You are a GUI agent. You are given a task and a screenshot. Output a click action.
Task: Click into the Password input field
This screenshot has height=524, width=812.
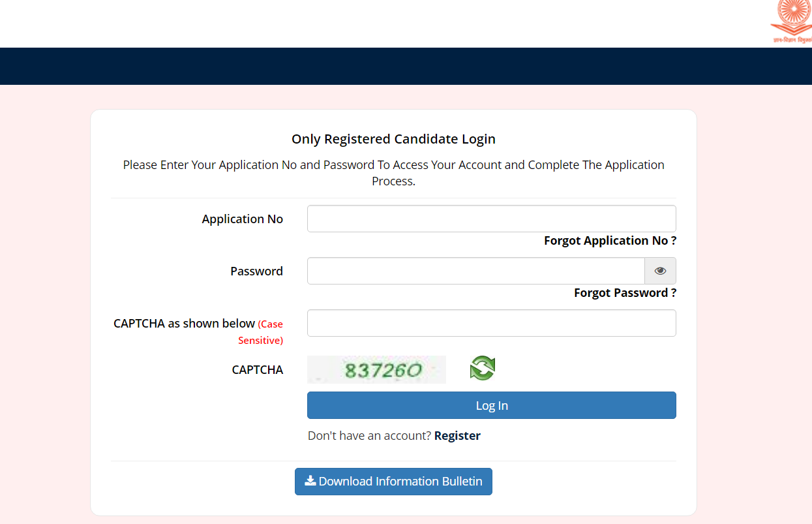(x=475, y=271)
